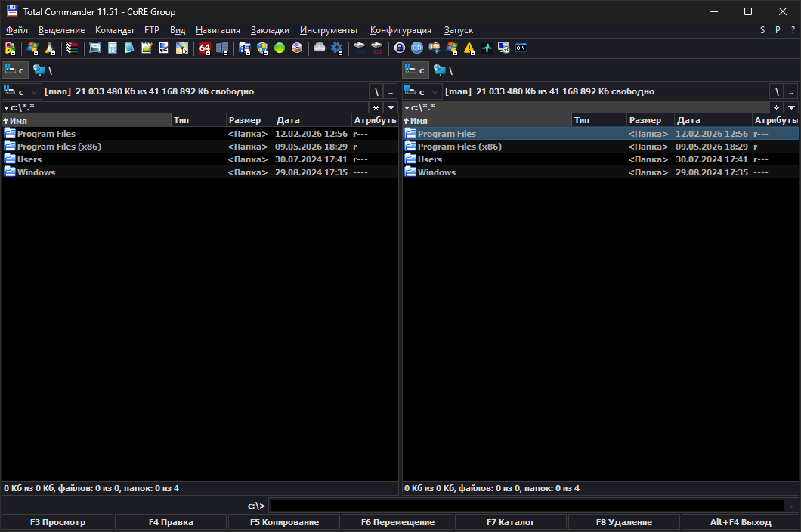Open the Выделение menu

pos(62,30)
